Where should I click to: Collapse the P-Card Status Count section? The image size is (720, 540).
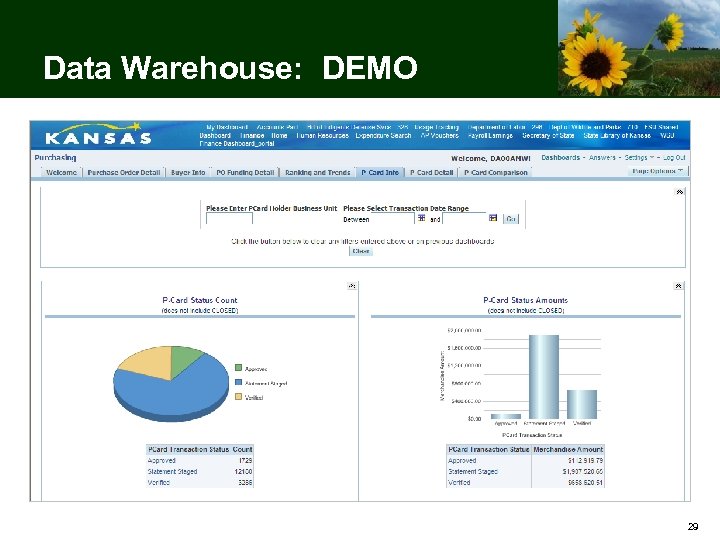tap(352, 286)
